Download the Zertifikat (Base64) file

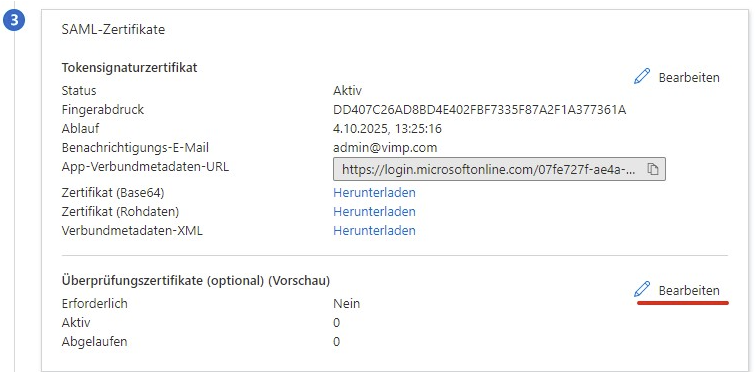(x=374, y=192)
